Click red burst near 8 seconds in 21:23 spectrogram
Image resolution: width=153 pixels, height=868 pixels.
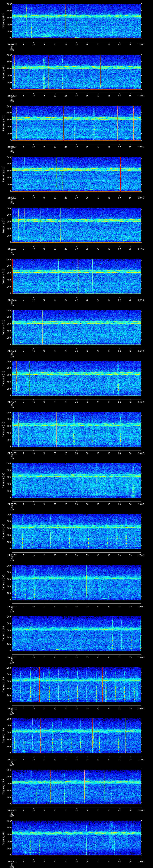pyautogui.click(x=30, y=378)
